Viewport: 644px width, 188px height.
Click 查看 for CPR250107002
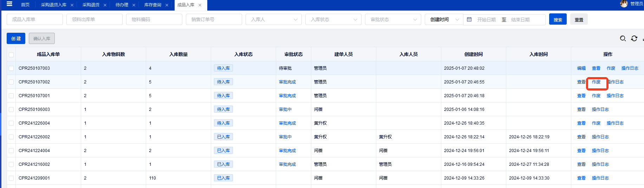[x=581, y=82]
